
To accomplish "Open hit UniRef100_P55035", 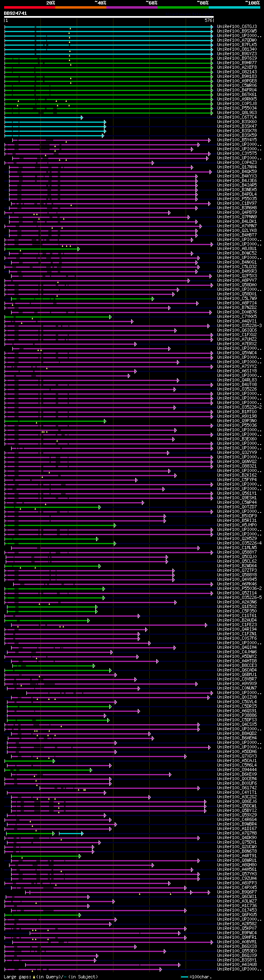I will (x=237, y=199).
